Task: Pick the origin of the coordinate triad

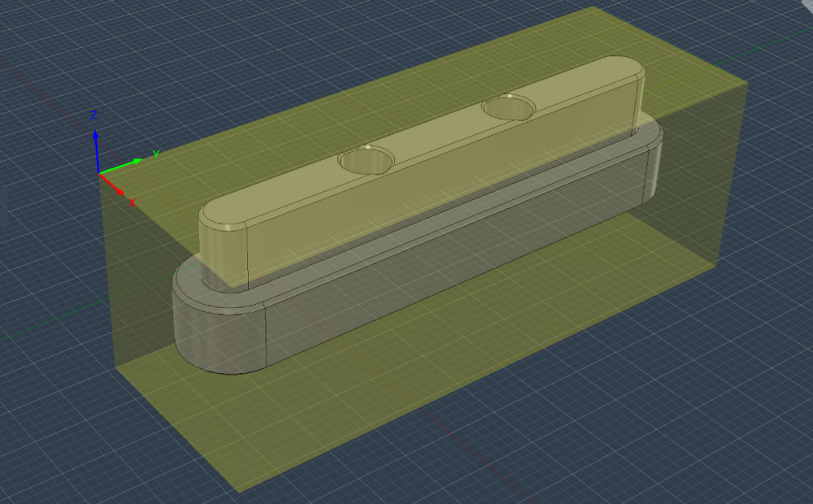Action: tap(98, 173)
